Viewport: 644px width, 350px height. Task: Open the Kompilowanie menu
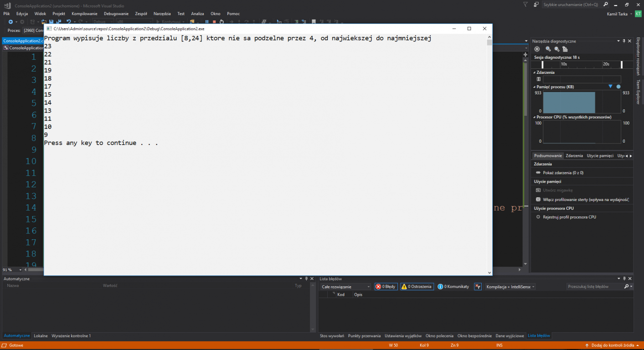(x=84, y=14)
